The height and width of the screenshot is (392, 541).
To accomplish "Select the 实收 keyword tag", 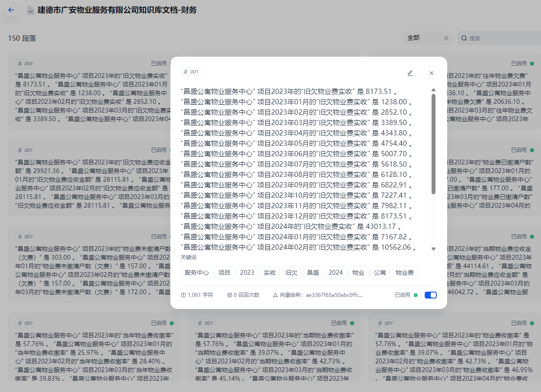I will coord(270,273).
